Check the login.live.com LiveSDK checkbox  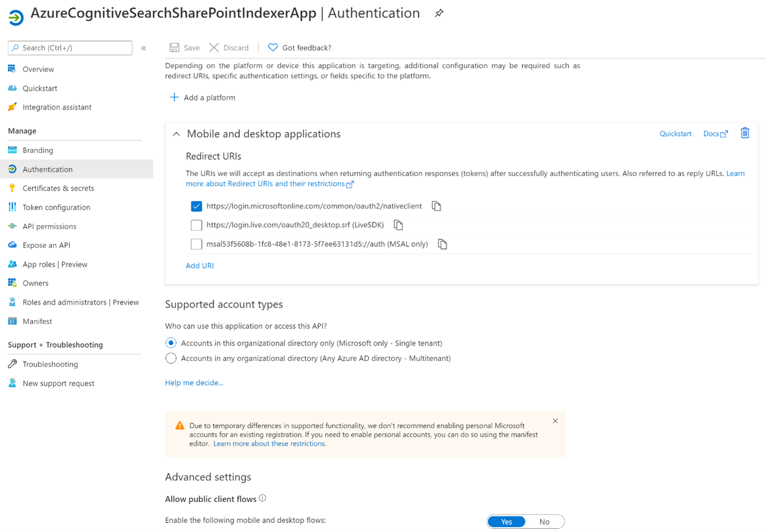(x=197, y=225)
